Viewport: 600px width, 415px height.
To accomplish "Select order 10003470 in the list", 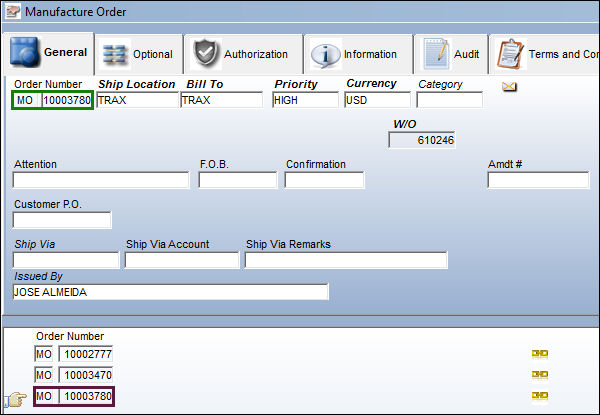I will pyautogui.click(x=86, y=375).
